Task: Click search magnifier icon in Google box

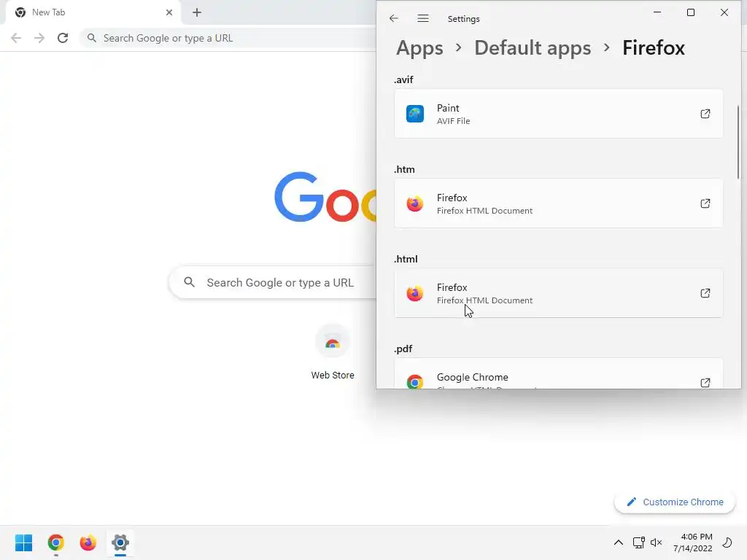Action: (189, 282)
